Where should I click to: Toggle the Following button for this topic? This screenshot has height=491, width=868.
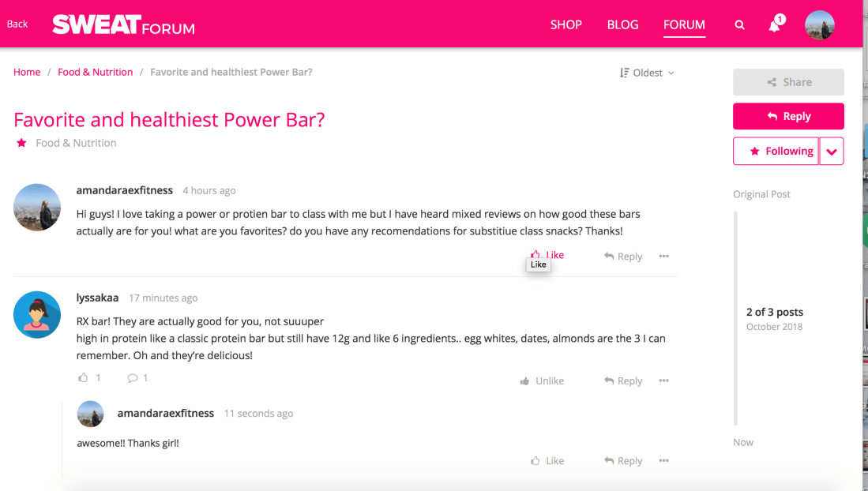point(776,151)
